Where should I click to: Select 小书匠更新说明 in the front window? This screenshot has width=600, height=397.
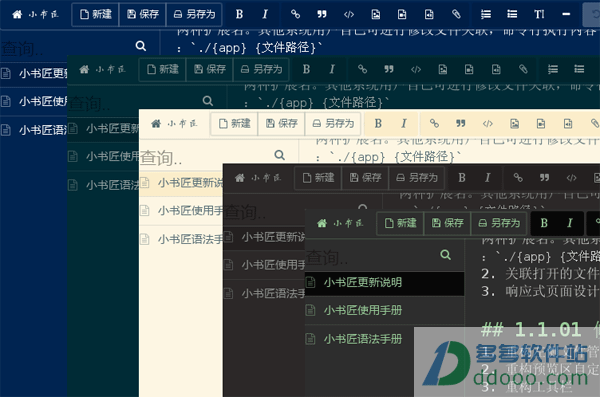pos(385,283)
